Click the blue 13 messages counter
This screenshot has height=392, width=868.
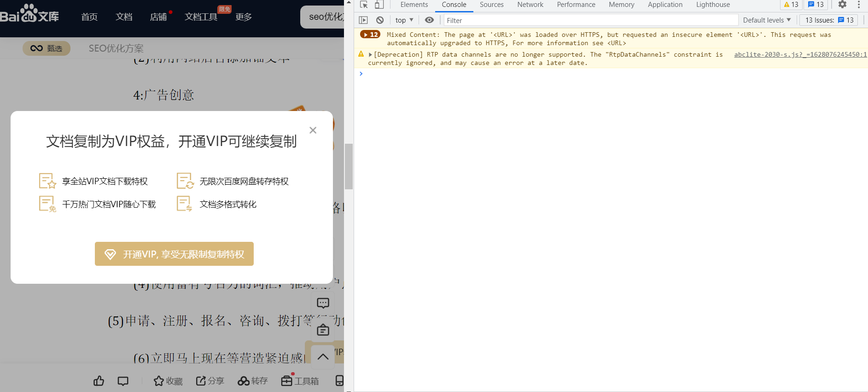click(x=816, y=5)
